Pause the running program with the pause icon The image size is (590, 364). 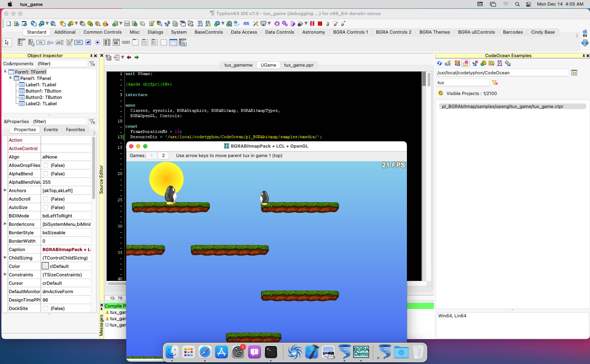pyautogui.click(x=312, y=23)
